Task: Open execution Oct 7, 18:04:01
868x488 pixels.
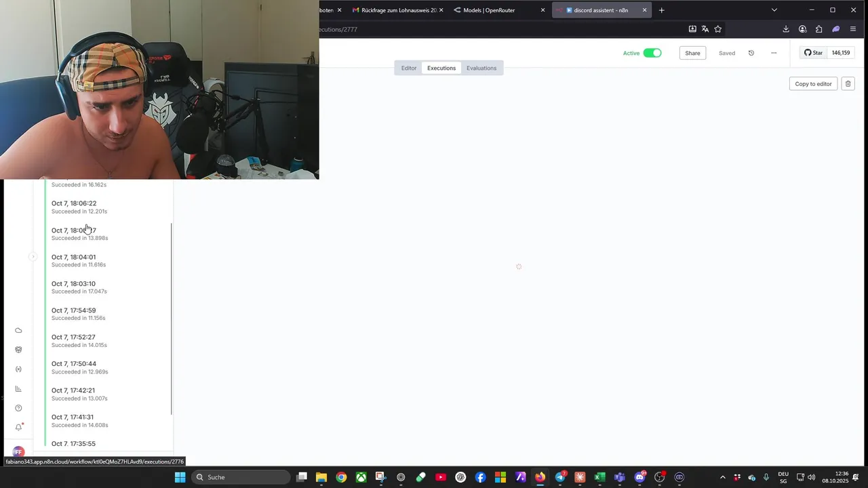Action: (x=107, y=260)
